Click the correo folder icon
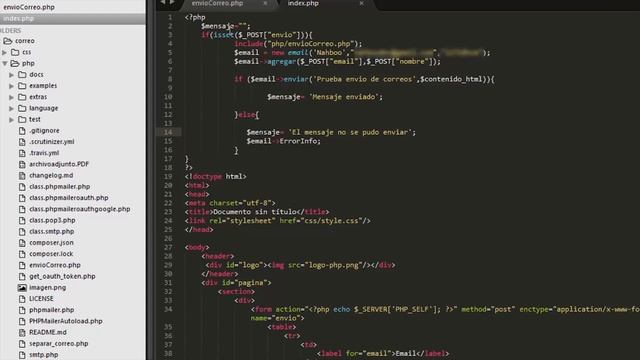 tap(8, 41)
